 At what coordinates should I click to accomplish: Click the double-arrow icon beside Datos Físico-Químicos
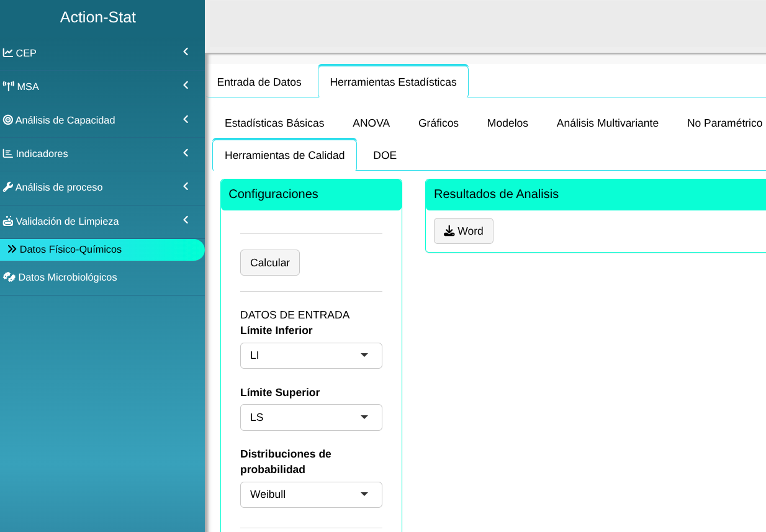12,249
